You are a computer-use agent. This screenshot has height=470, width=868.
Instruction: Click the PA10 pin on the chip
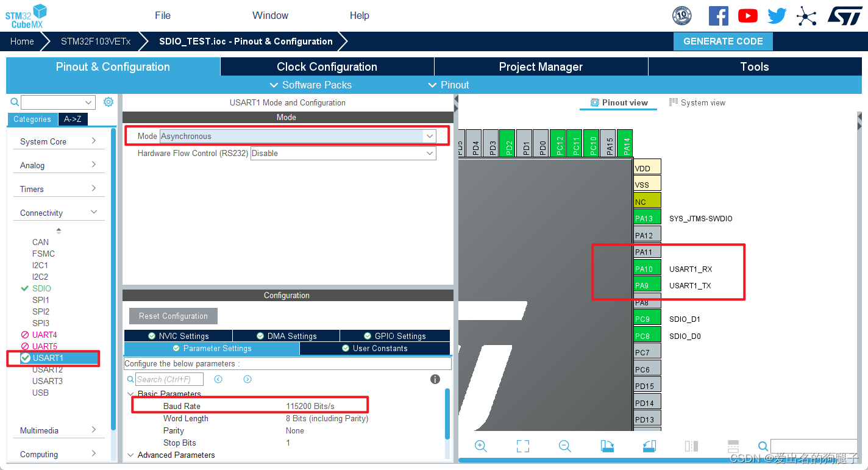[x=647, y=269]
